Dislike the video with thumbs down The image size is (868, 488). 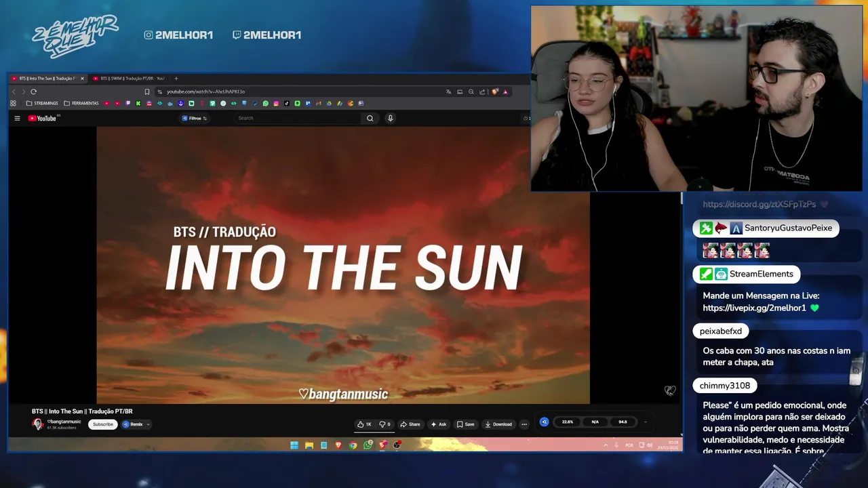(384, 424)
